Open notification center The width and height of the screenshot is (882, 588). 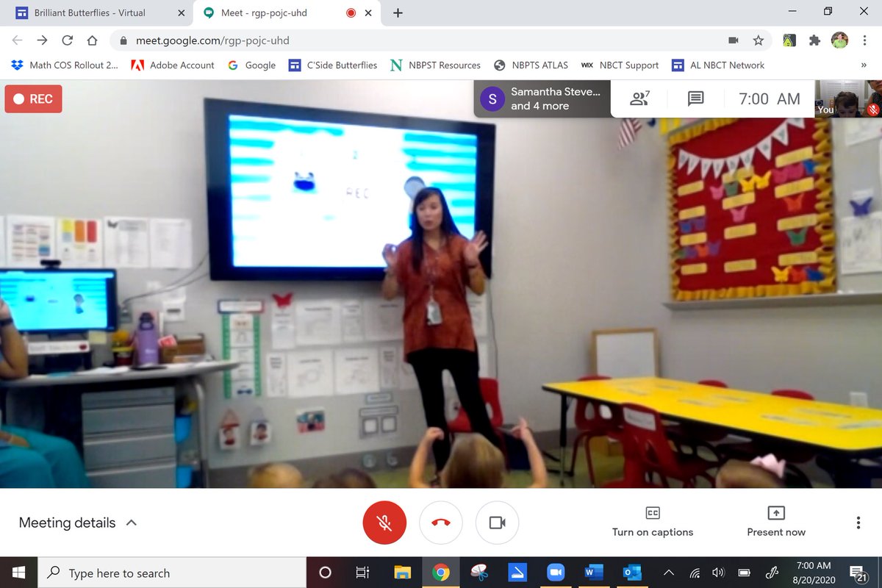pos(858,573)
